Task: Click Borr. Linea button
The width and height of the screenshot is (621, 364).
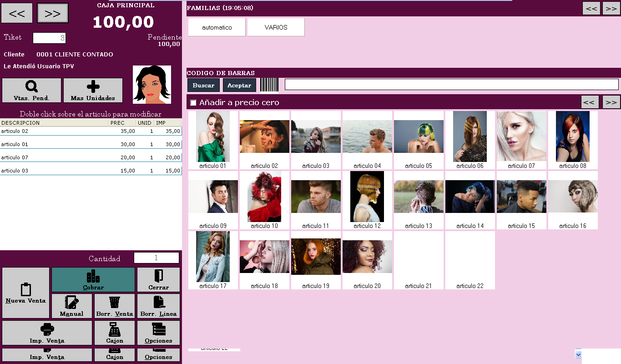Action: click(x=158, y=306)
